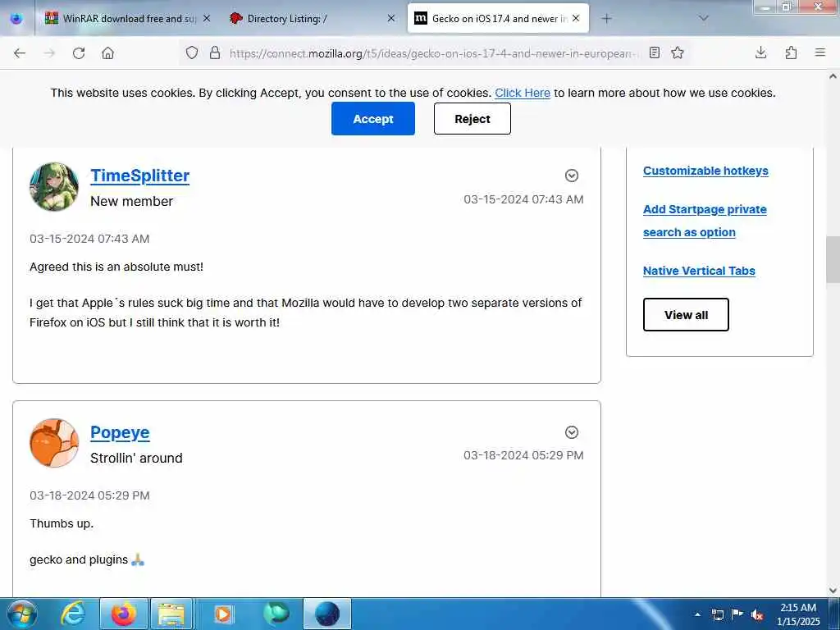The height and width of the screenshot is (630, 840).
Task: Close the Directory Listing tab
Action: (391, 18)
